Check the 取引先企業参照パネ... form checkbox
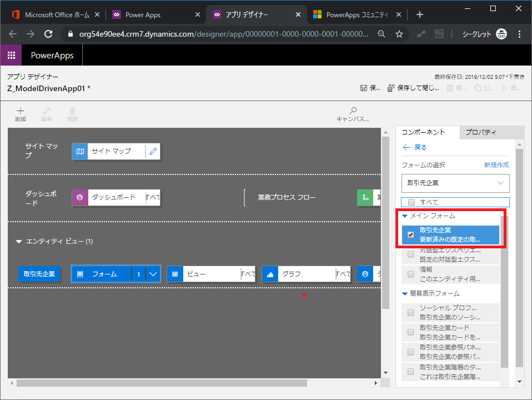This screenshot has width=532, height=400. 411,352
